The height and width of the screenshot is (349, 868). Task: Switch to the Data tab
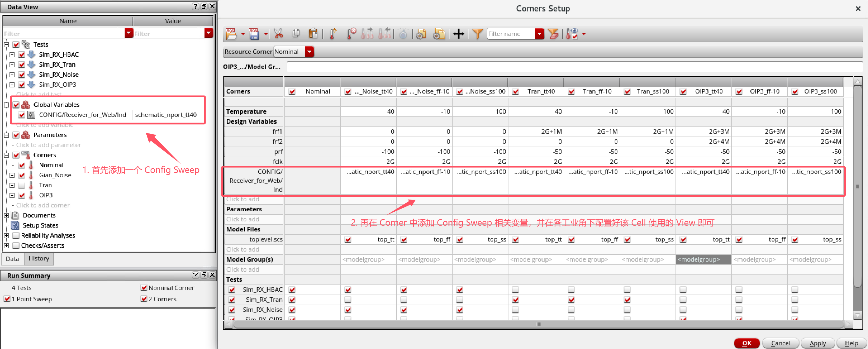(12, 259)
